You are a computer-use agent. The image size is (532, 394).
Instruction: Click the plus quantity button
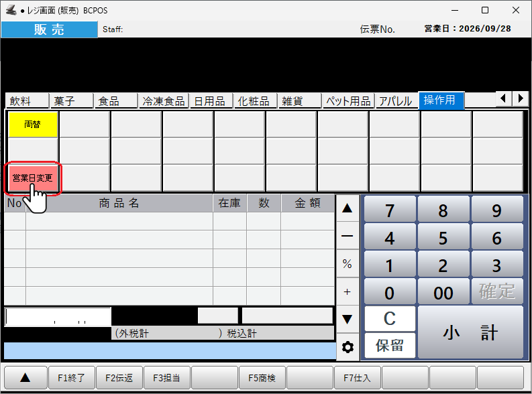point(348,291)
